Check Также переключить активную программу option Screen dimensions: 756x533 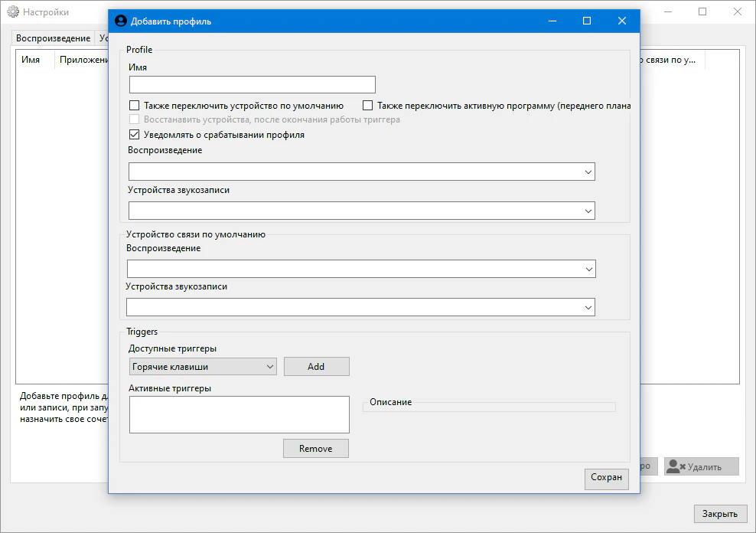click(368, 106)
